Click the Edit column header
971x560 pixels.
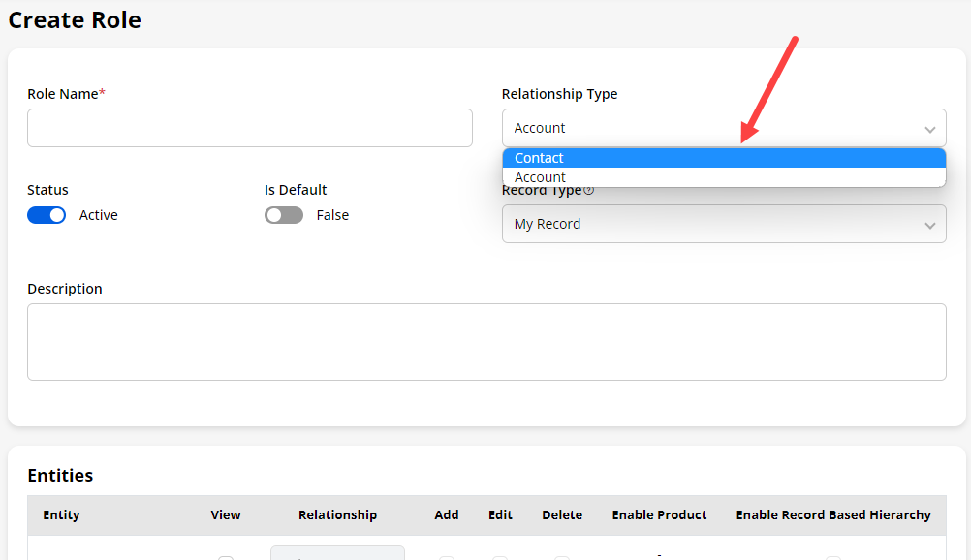pyautogui.click(x=500, y=514)
